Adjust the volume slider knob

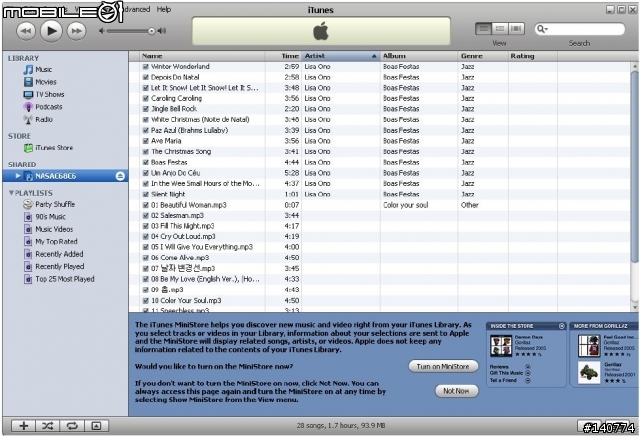151,31
